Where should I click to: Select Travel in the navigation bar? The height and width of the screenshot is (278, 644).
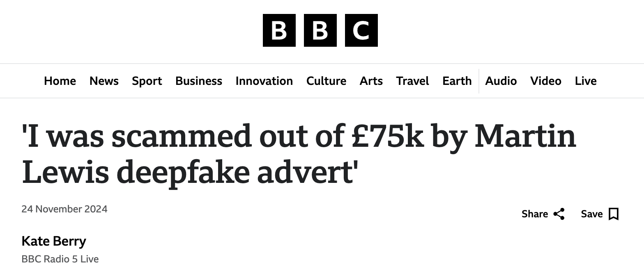(x=412, y=81)
